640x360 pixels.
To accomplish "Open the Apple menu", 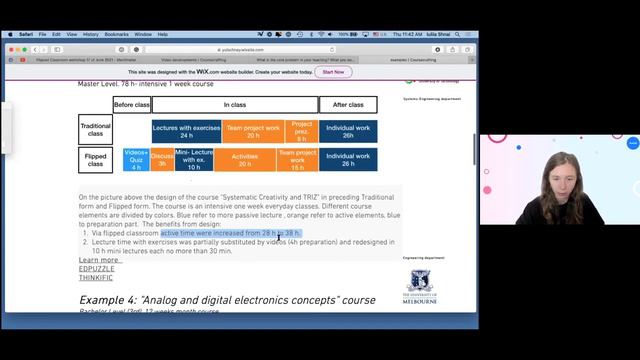I will coord(10,35).
